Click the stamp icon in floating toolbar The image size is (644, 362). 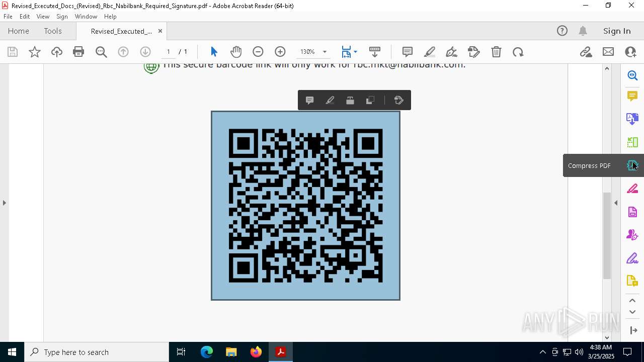coord(350,100)
